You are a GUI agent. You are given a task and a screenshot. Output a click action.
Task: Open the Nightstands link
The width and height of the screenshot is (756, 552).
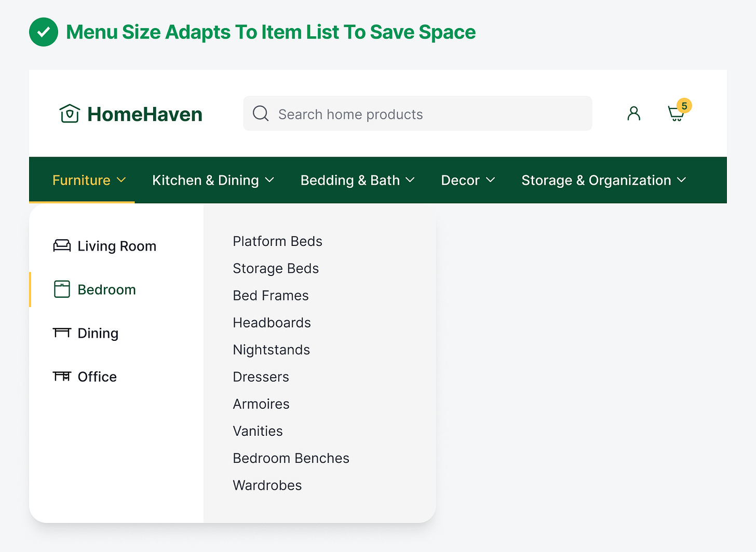coord(271,350)
